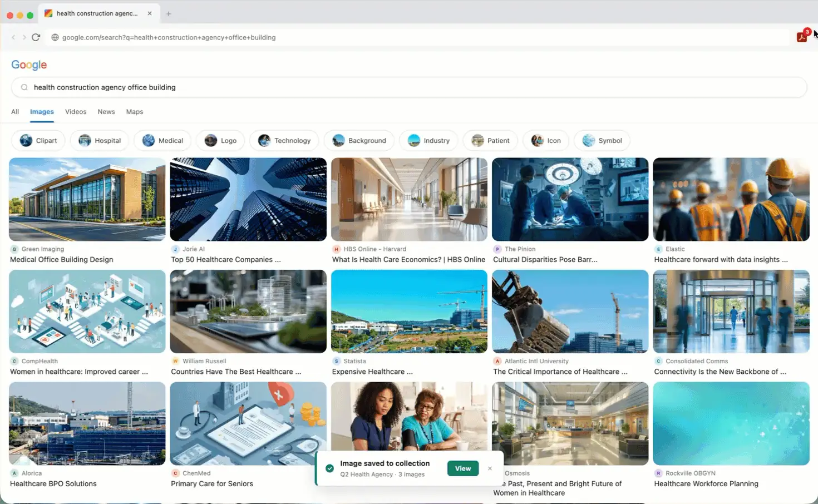
Task: Open 'What Is Health Care Economics?' link
Action: 408,260
